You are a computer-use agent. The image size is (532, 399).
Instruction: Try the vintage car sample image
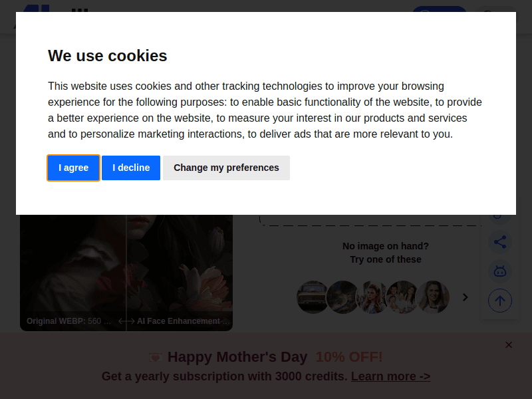click(312, 297)
